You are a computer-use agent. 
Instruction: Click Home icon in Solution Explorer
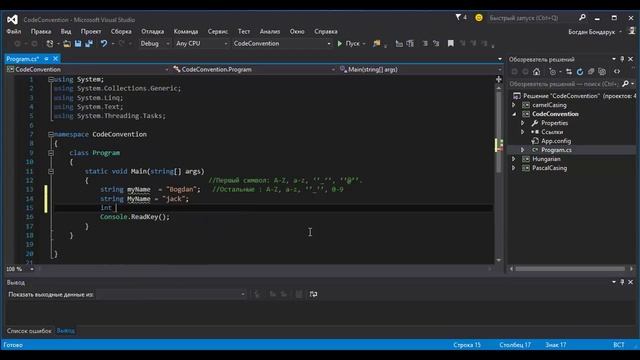(536, 72)
